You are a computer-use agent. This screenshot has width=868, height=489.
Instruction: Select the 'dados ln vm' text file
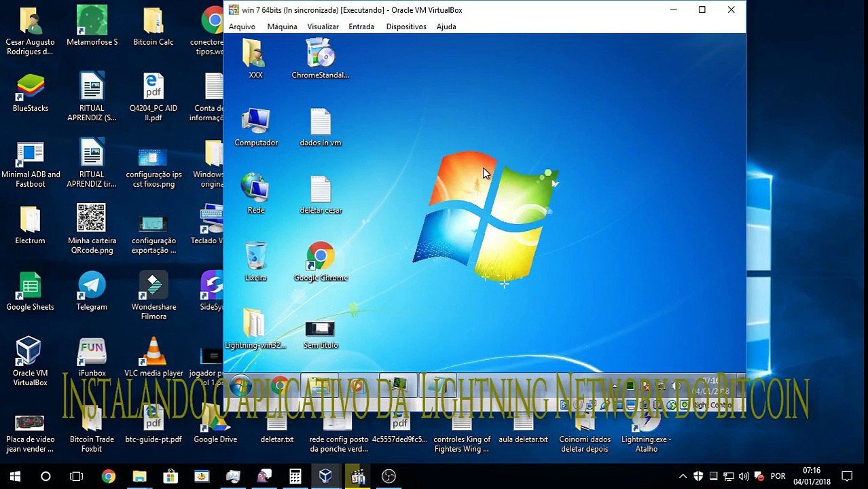coord(321,127)
